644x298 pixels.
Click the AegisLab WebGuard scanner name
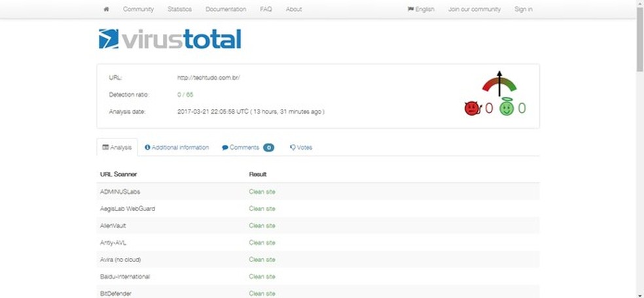pyautogui.click(x=128, y=208)
